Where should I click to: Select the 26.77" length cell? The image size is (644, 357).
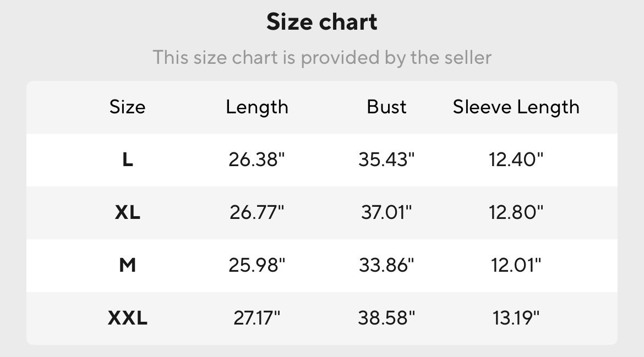click(257, 212)
